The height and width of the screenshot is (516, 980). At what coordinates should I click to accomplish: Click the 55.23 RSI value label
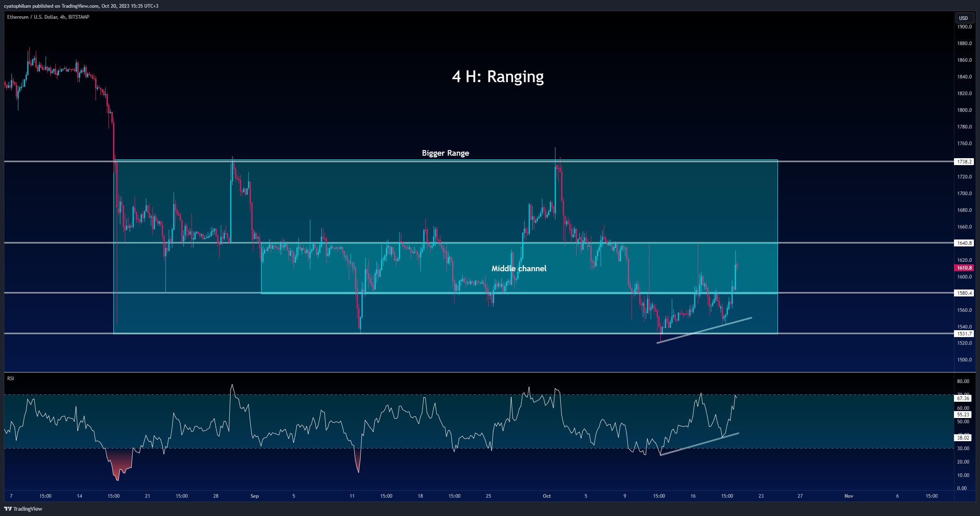pyautogui.click(x=963, y=415)
